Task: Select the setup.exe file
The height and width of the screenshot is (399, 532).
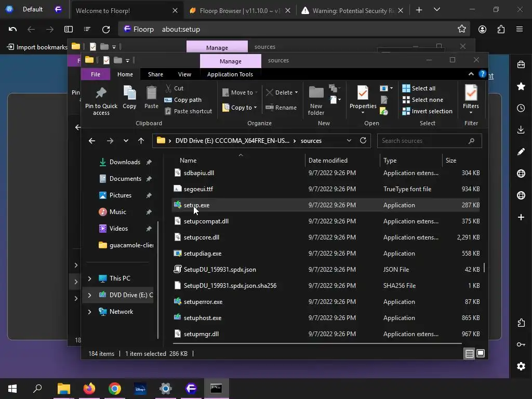Action: [325, 205]
